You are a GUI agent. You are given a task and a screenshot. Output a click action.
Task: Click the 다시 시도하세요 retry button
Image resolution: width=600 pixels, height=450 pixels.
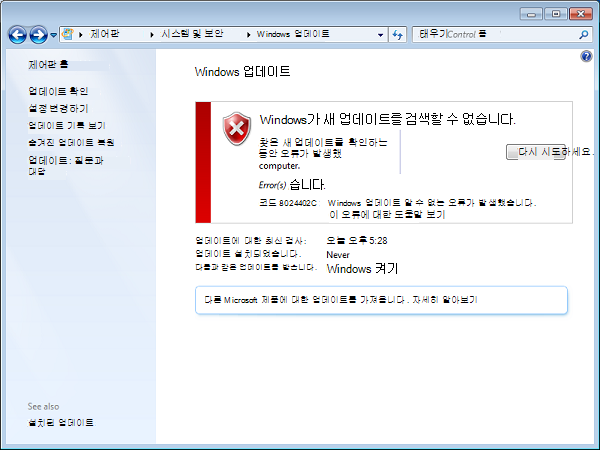[x=536, y=152]
